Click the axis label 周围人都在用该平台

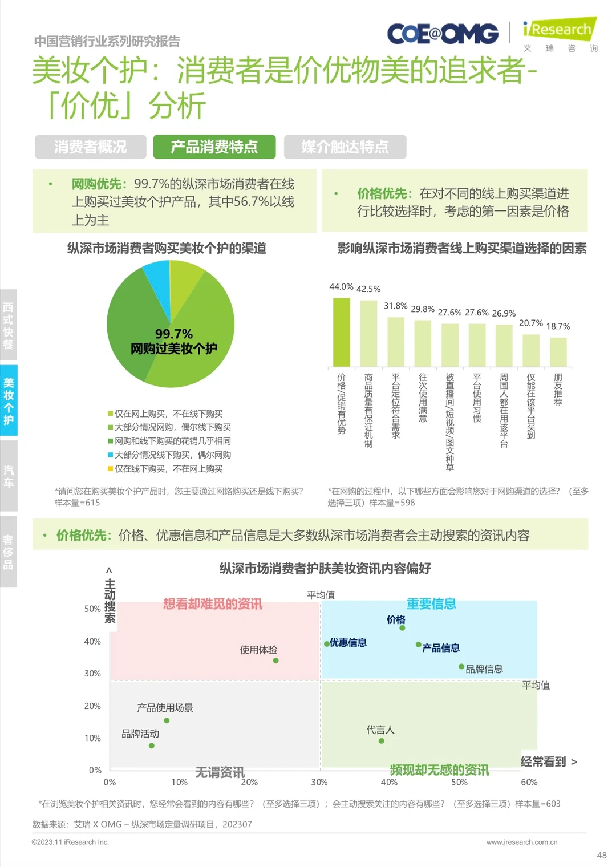(504, 411)
